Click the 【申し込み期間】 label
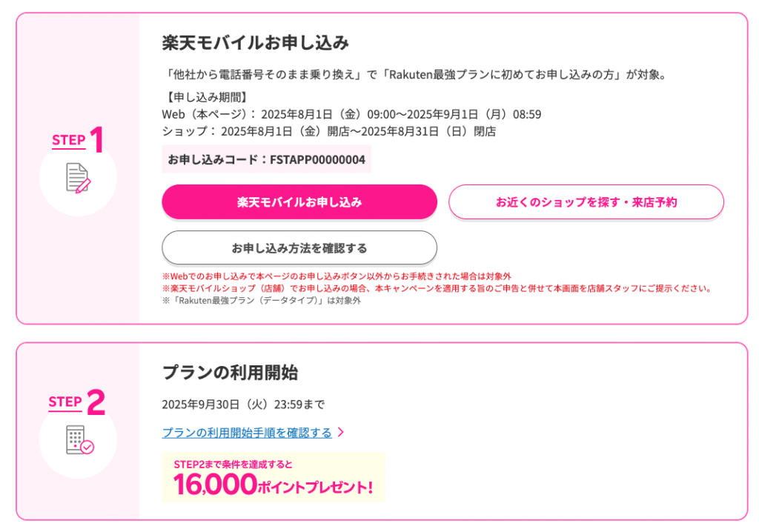Viewport: 759px width, 532px height. point(207,97)
